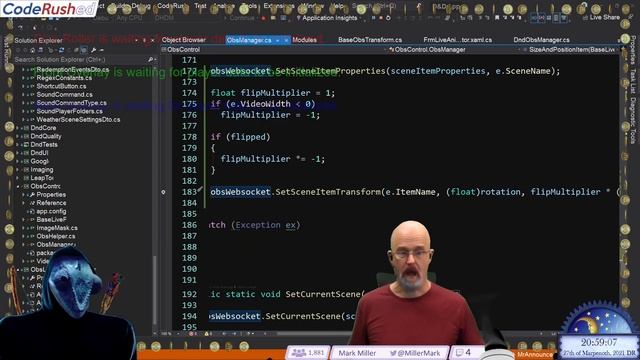Click the Solution Explorer vertical scrollbar
The image size is (640, 360).
click(154, 290)
